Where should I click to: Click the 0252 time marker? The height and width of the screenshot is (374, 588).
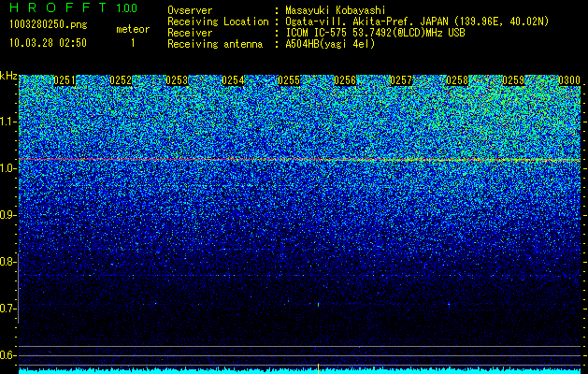[121, 80]
